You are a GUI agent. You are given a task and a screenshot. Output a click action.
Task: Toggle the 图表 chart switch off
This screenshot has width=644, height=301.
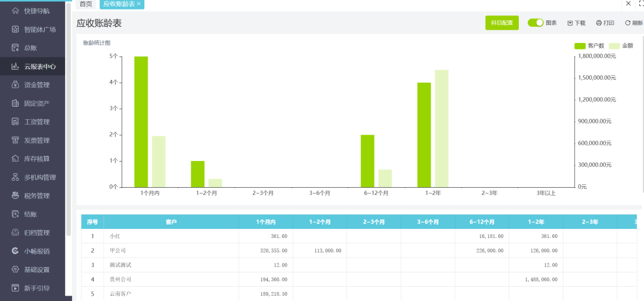(535, 23)
